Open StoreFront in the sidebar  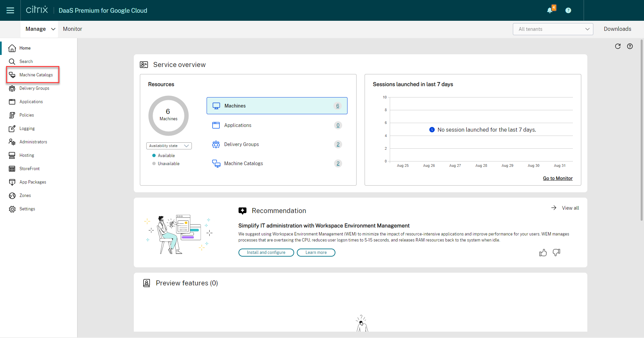pyautogui.click(x=30, y=168)
